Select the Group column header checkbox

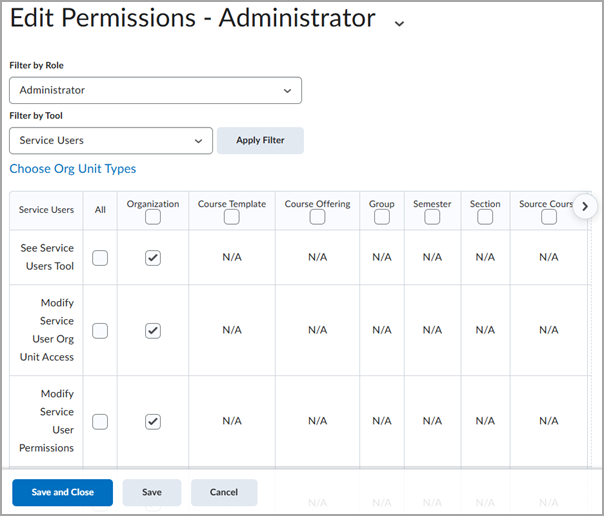point(382,217)
